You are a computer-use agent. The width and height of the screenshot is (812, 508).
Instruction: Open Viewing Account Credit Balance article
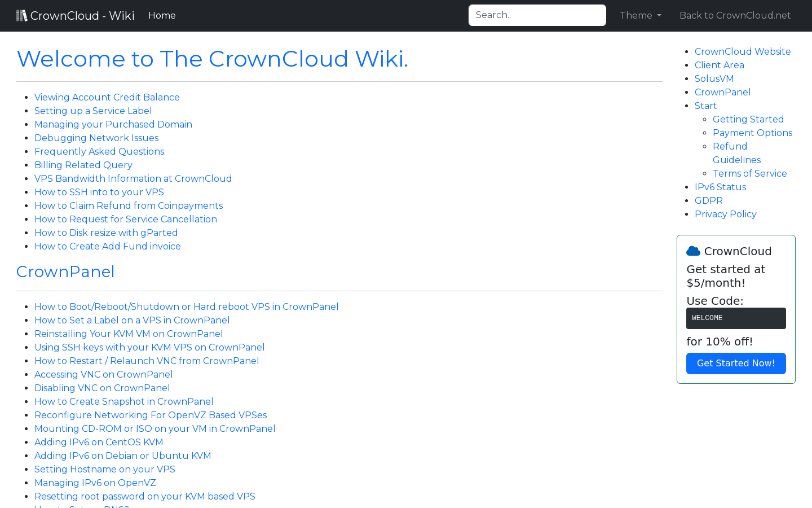pyautogui.click(x=107, y=97)
